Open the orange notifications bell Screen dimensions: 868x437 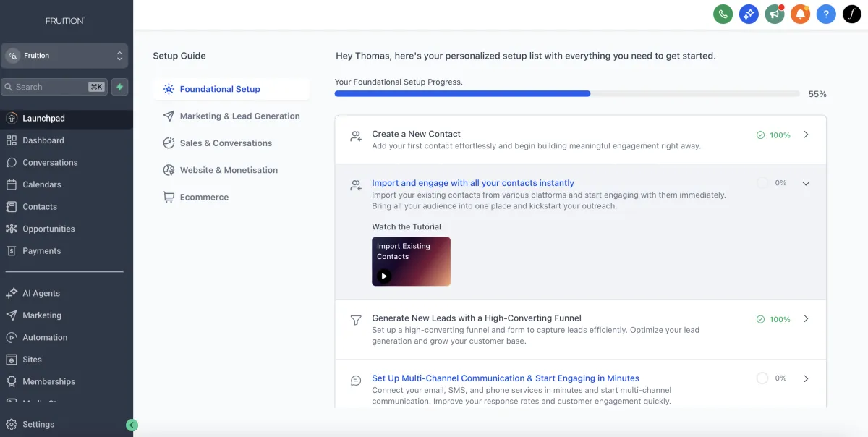pos(800,14)
